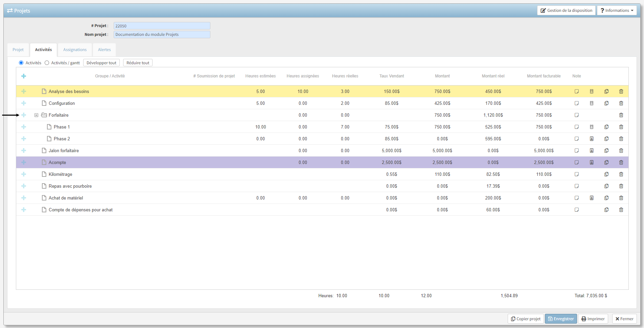Click plus icon on Forfaitaire row
The image size is (644, 328).
click(x=24, y=115)
